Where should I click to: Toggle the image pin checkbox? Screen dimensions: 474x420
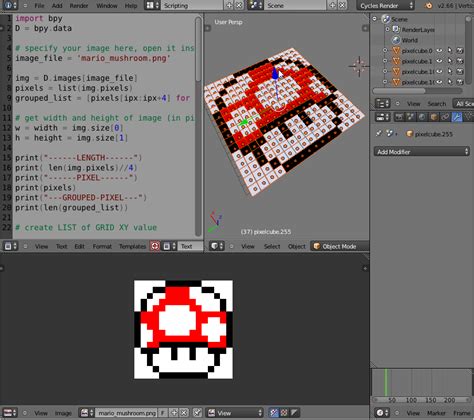click(197, 413)
